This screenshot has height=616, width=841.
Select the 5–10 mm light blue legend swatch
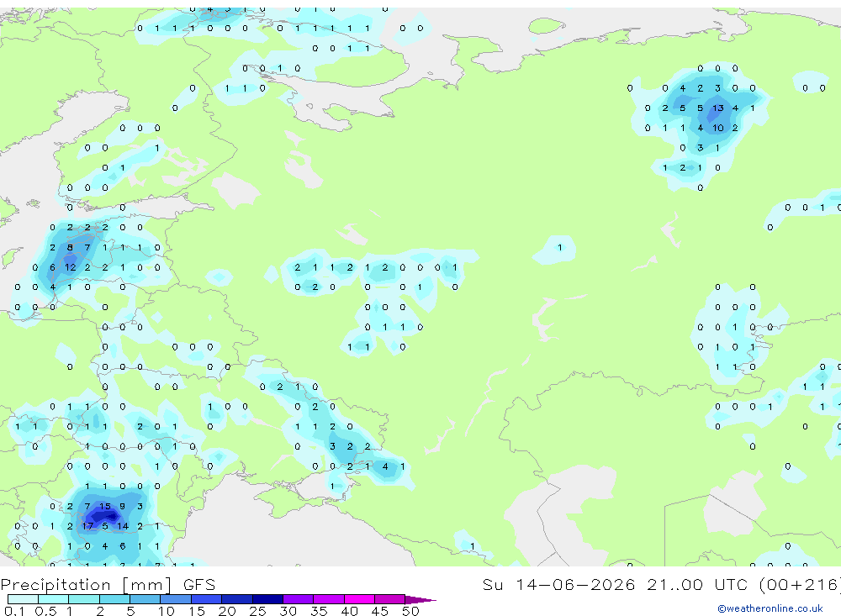tap(145, 599)
